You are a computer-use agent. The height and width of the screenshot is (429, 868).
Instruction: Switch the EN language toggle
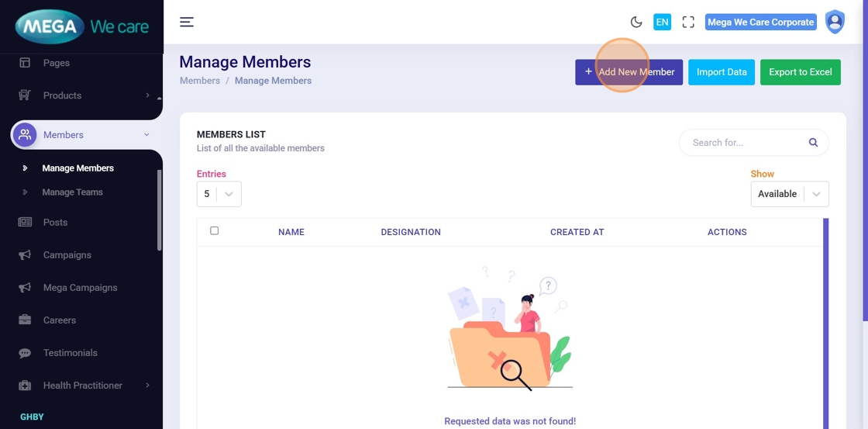coord(662,22)
